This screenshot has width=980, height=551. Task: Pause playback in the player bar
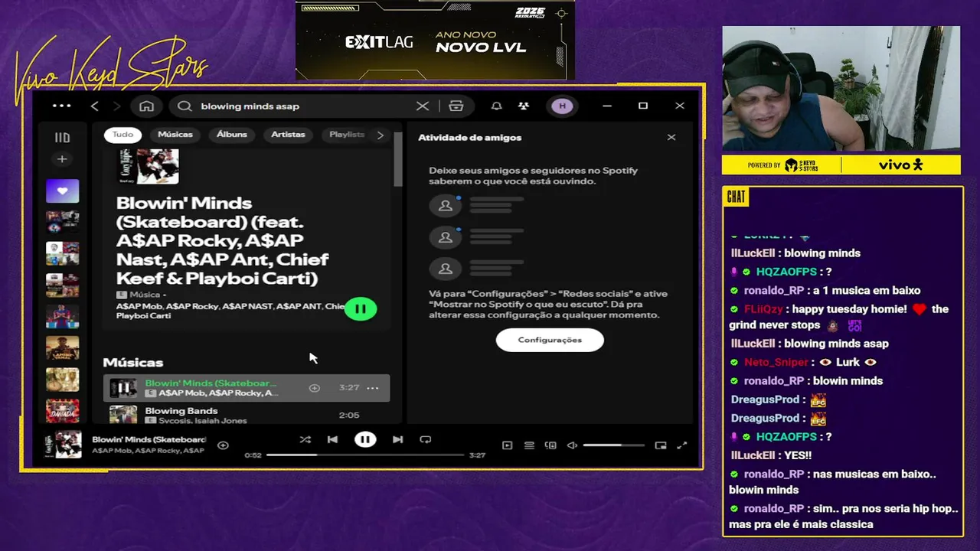pos(365,439)
